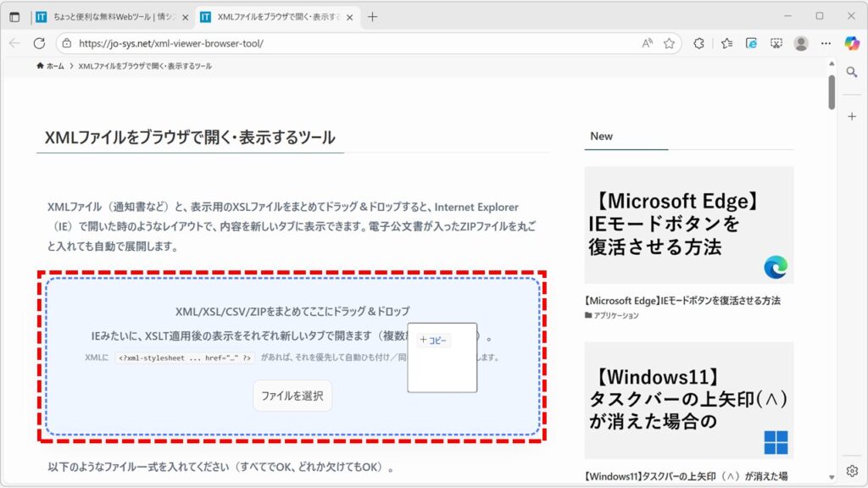Open a new tab with the plus button

coord(371,14)
